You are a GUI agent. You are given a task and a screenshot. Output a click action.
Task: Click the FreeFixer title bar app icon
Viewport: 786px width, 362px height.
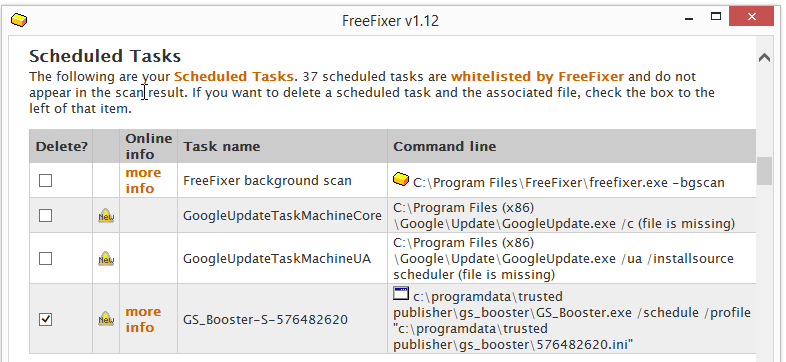pyautogui.click(x=19, y=20)
